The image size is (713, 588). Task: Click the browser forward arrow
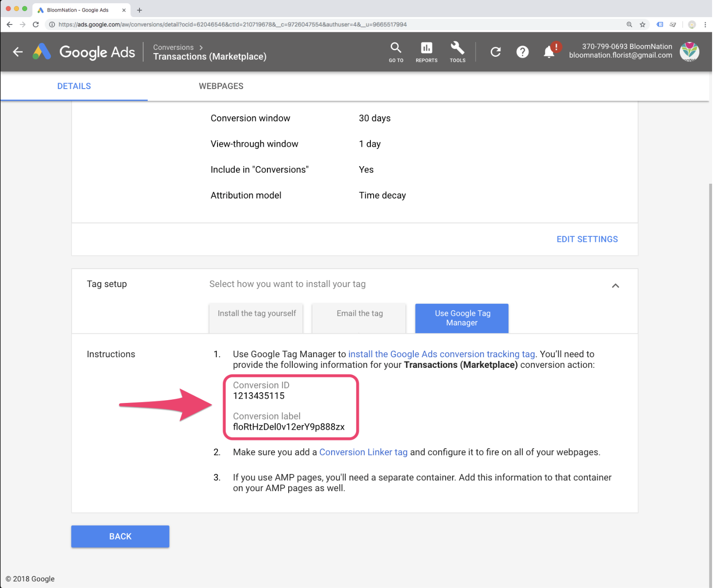23,24
